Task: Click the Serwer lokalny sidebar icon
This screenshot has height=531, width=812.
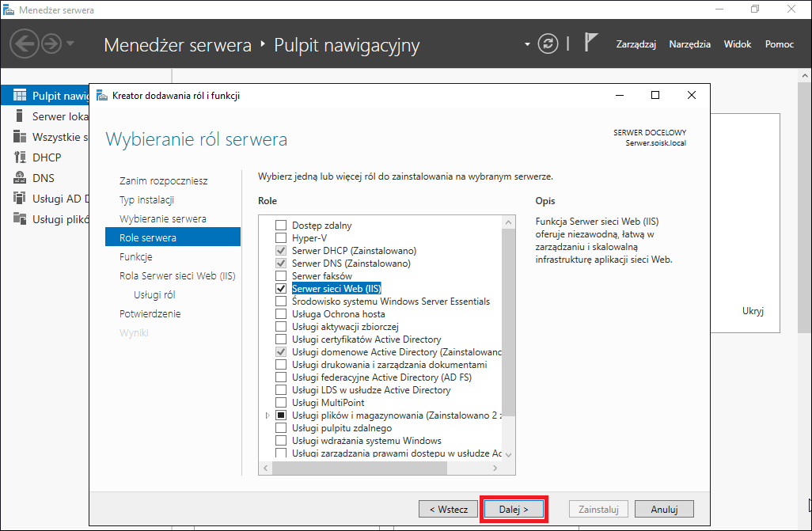Action: tap(20, 116)
